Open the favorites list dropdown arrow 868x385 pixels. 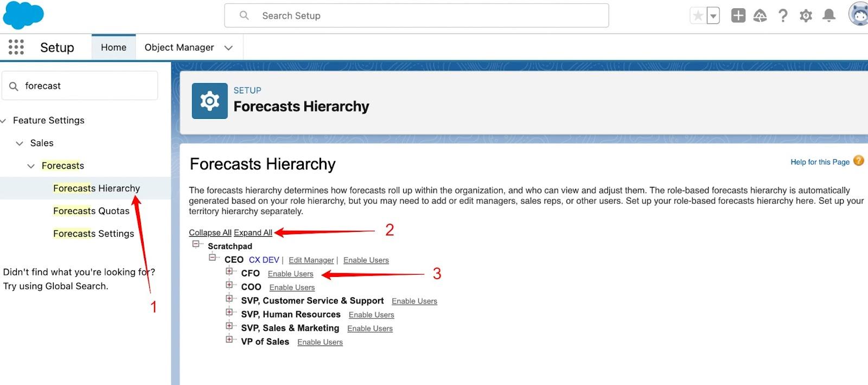click(713, 16)
